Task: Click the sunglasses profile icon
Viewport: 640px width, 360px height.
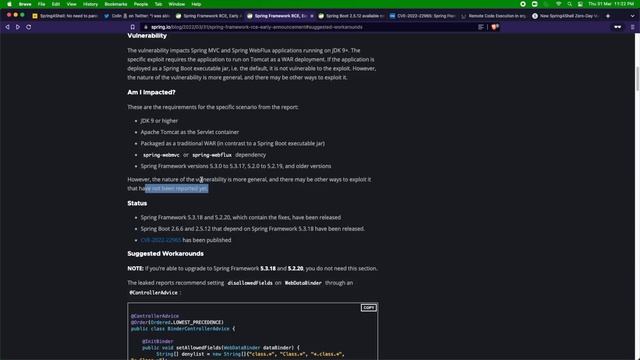Action: 618,27
